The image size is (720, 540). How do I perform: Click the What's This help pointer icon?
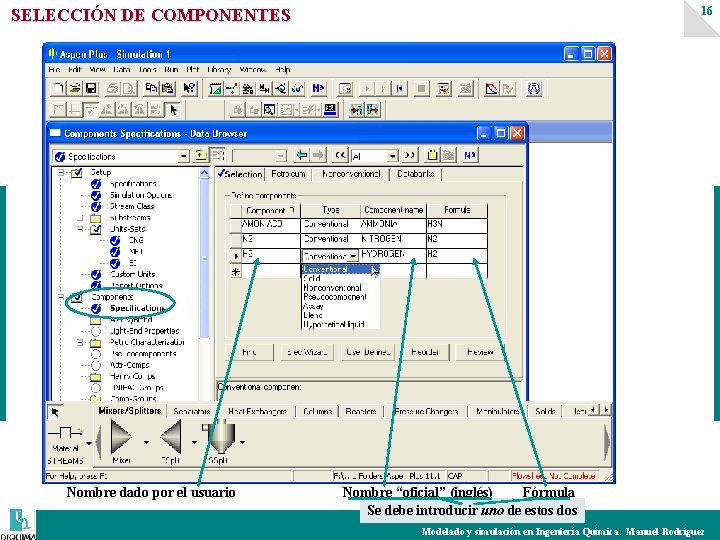[x=189, y=88]
